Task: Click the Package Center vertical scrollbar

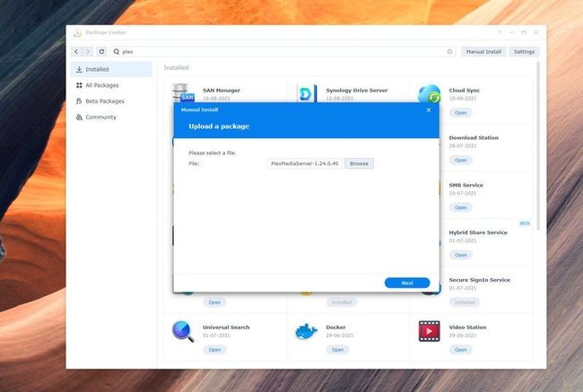Action: (x=537, y=147)
